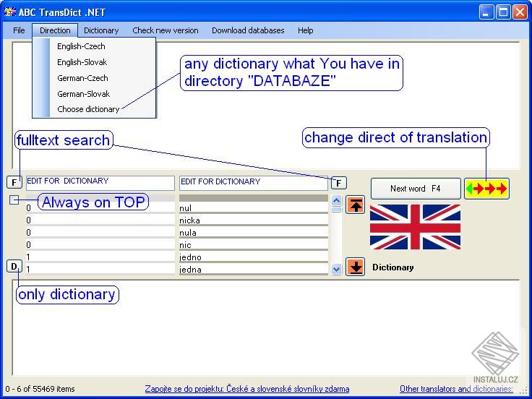The width and height of the screenshot is (532, 399).
Task: Click the app icon in title bar
Action: pos(10,12)
